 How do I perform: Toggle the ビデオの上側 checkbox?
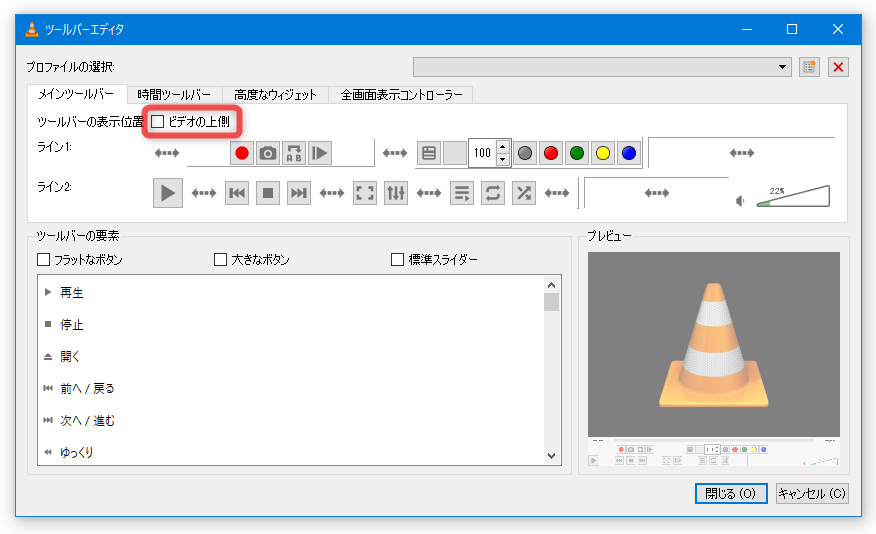[x=158, y=122]
